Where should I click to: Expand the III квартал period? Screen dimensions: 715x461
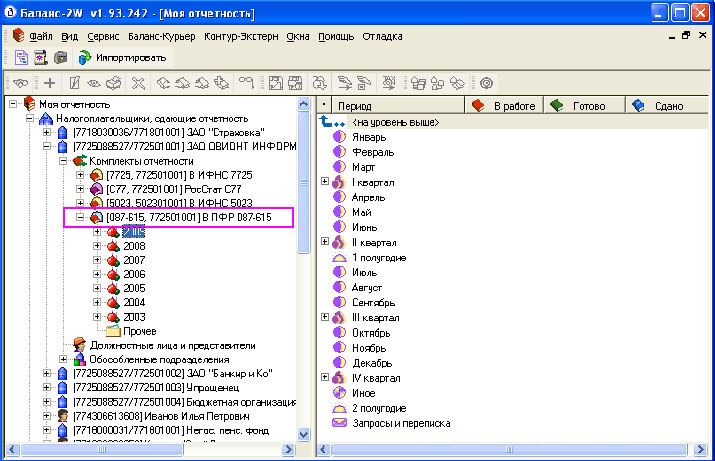click(325, 316)
